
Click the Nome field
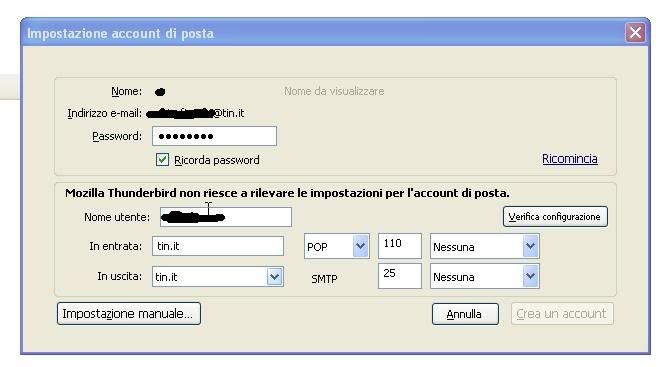(160, 91)
